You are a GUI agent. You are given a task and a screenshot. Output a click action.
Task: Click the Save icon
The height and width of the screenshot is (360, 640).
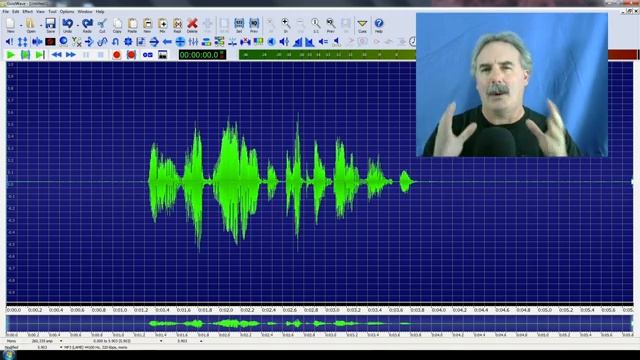click(x=50, y=24)
